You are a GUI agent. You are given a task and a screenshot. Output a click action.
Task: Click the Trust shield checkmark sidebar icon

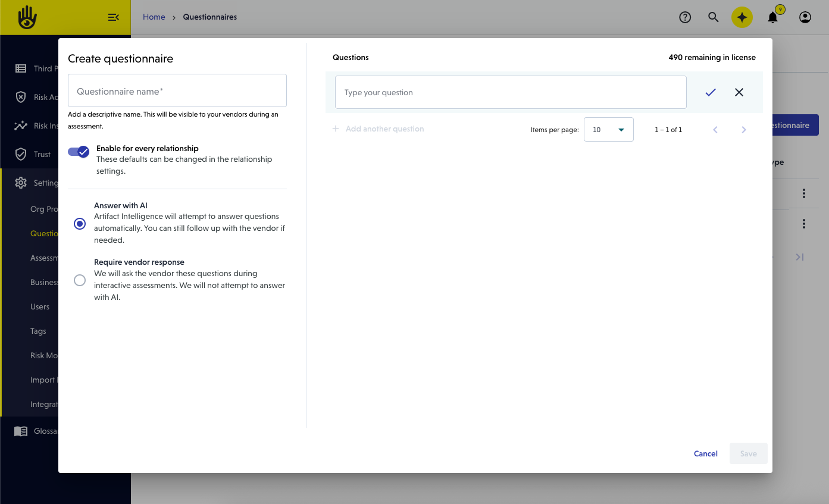click(x=21, y=154)
